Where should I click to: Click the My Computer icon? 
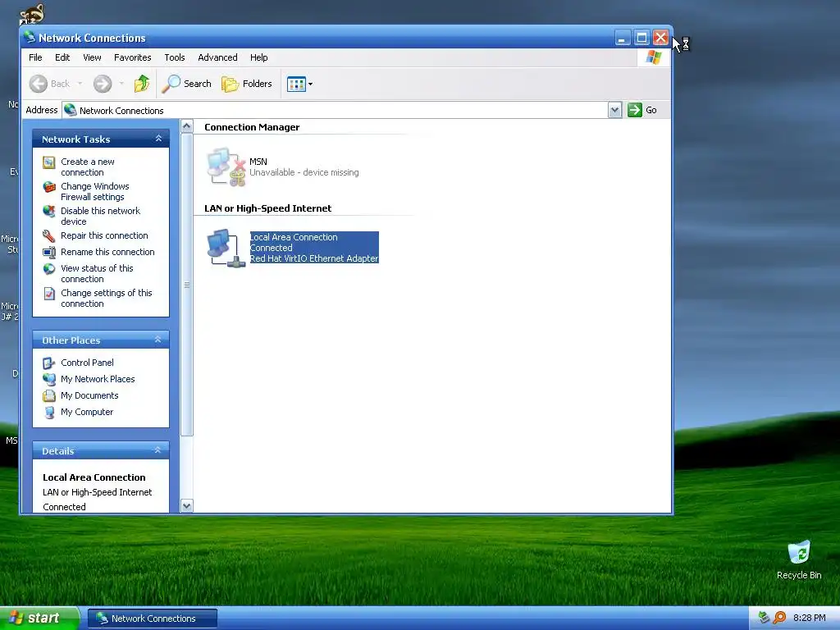tap(48, 413)
